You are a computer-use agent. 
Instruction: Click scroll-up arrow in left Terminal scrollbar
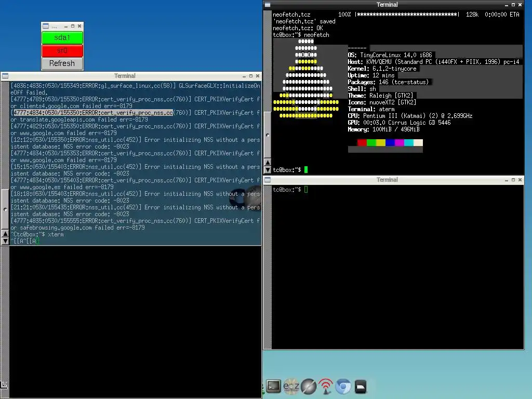pos(5,234)
